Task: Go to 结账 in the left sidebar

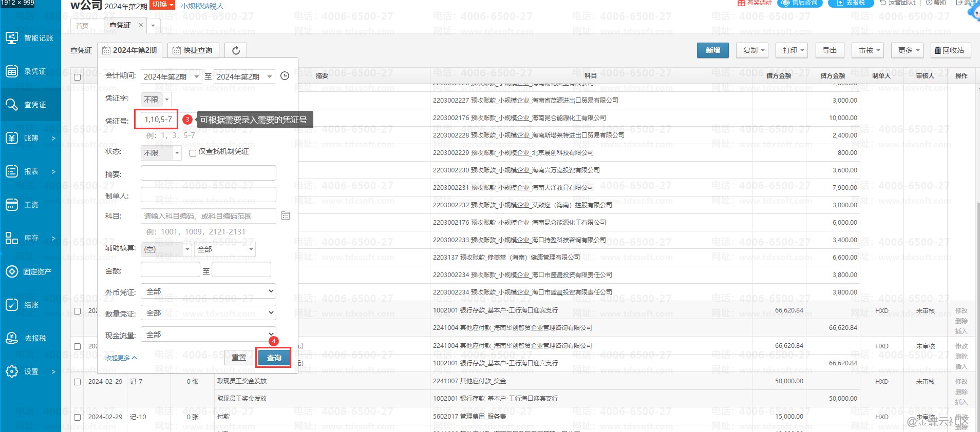Action: click(x=31, y=305)
